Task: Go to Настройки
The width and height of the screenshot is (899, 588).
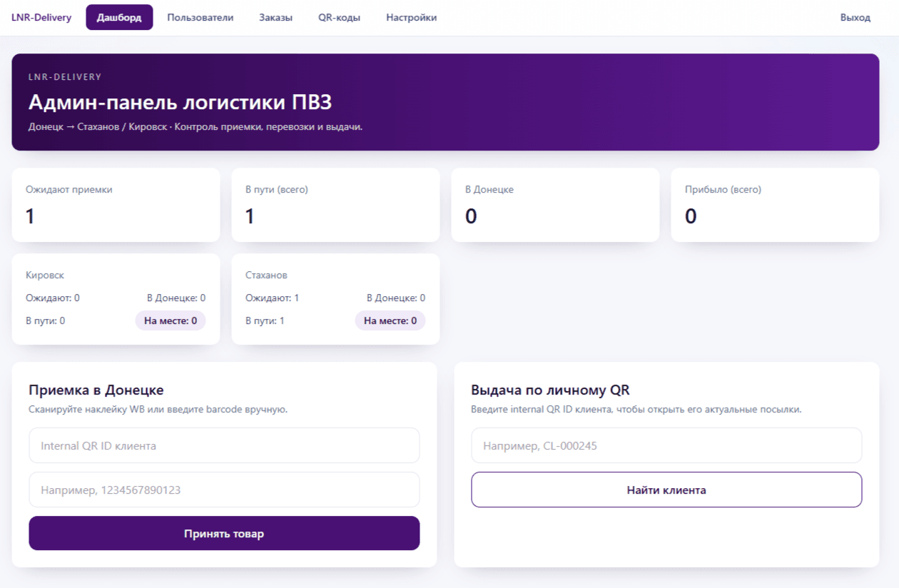Action: pyautogui.click(x=410, y=17)
